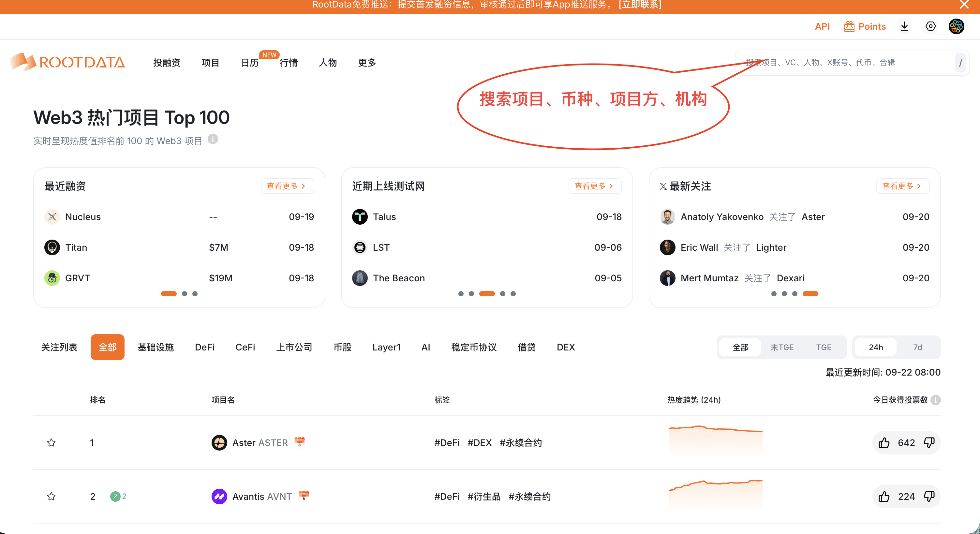Expand 查看更多 in 最近融资 card

287,186
